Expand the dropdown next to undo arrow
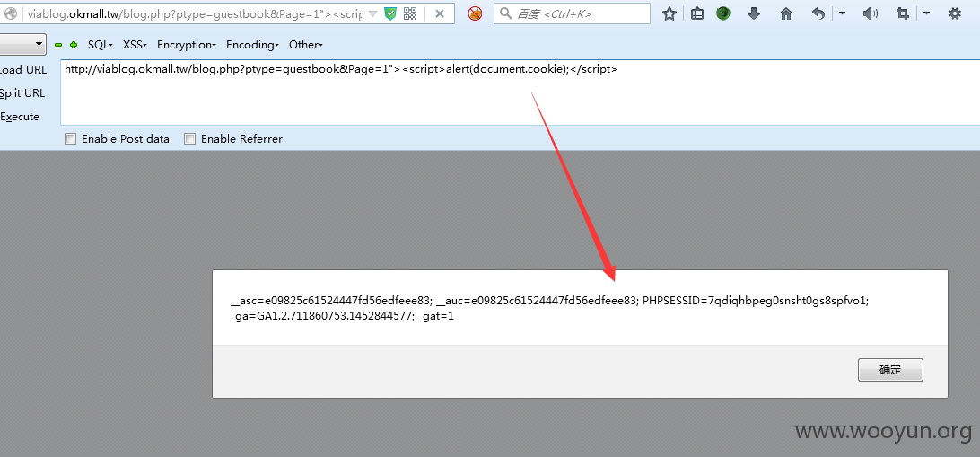 pyautogui.click(x=842, y=13)
